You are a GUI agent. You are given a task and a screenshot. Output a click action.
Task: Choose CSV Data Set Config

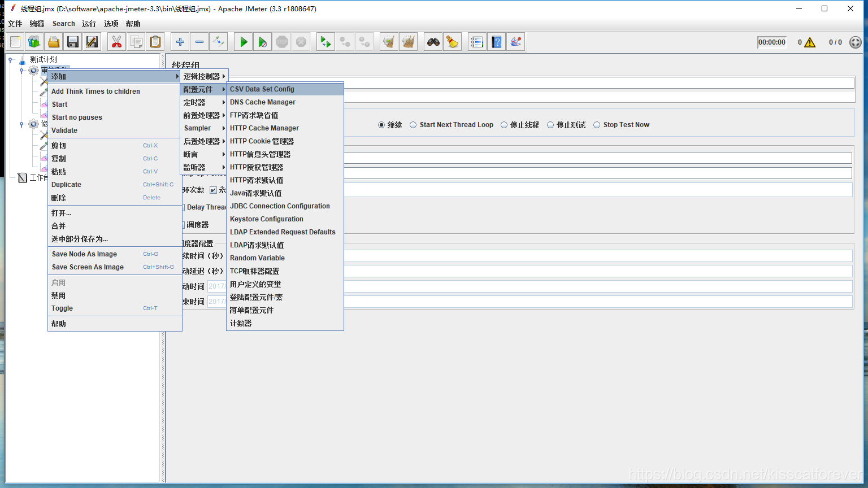(285, 89)
